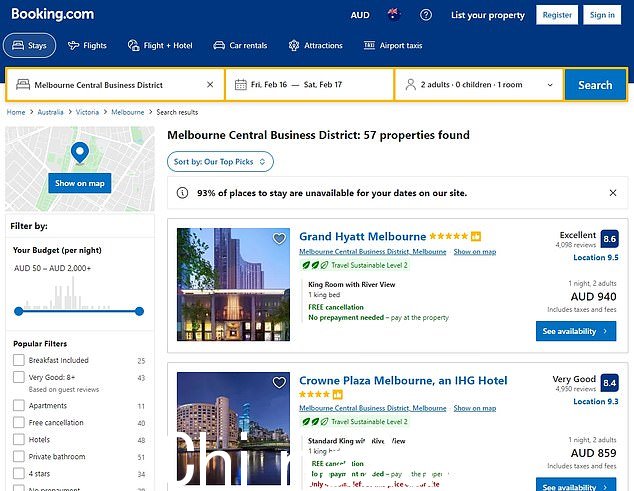Viewport: 634px width, 491px height.
Task: Expand guests and rooms selector
Action: (x=479, y=85)
